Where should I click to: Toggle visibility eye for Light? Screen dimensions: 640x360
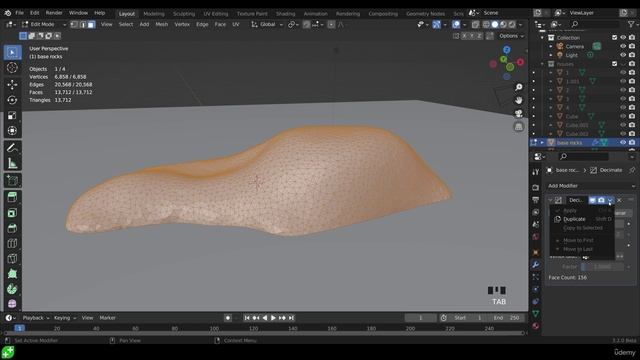tap(623, 55)
